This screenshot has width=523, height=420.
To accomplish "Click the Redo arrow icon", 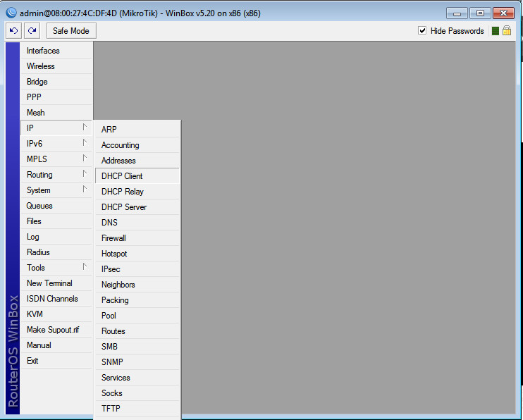I will 32,31.
